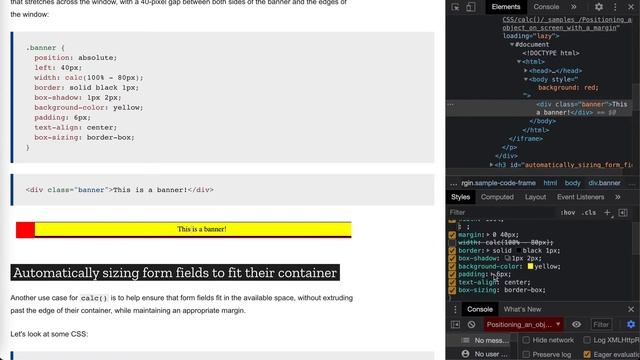Screen dimensions: 640x360
Task: Open the box-shadow editor icon
Action: pos(507,258)
